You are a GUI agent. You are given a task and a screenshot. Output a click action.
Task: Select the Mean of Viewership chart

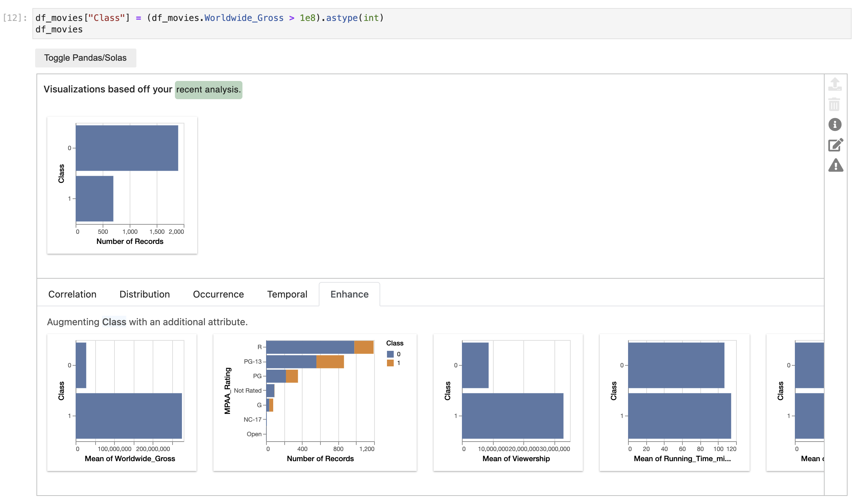[x=508, y=402]
